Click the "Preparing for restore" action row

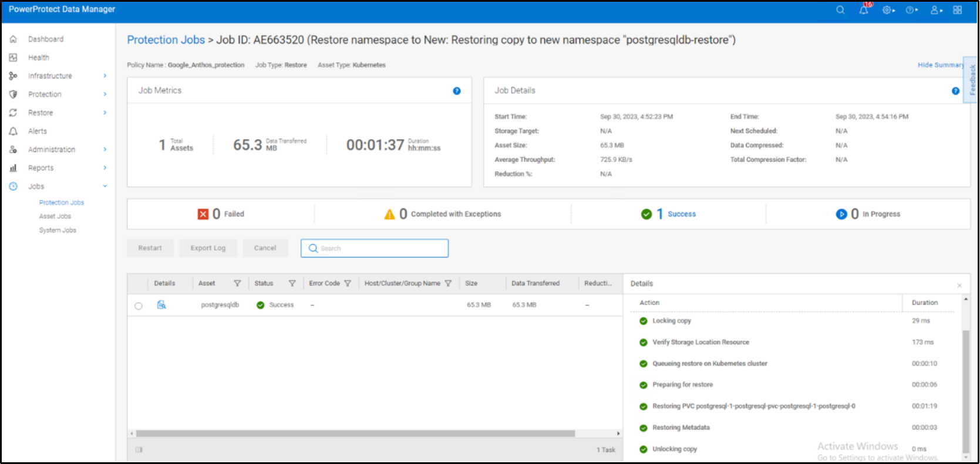(x=793, y=385)
